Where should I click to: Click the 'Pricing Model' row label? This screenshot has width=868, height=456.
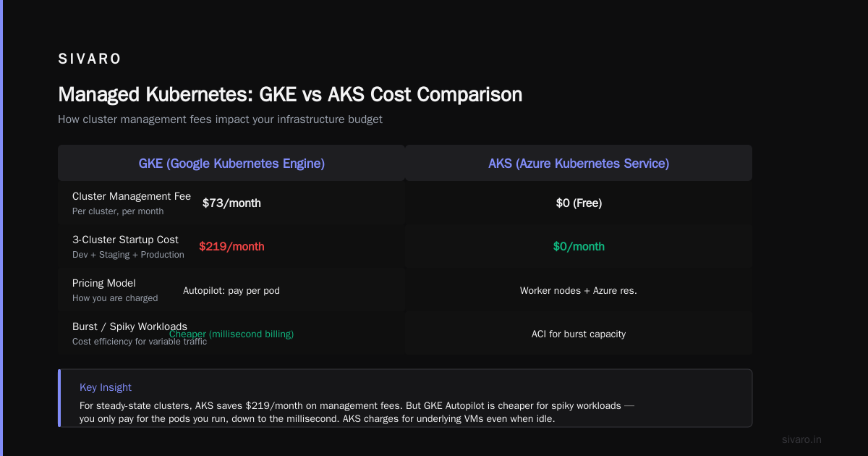tap(104, 283)
